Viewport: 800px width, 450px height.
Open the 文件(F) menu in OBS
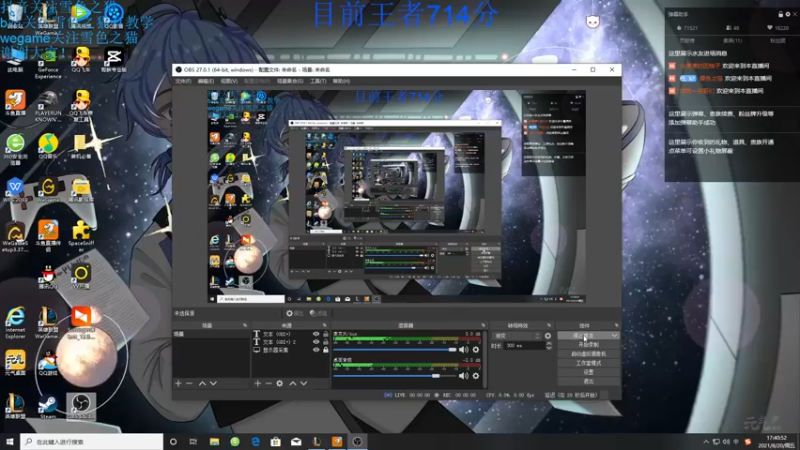pyautogui.click(x=183, y=81)
